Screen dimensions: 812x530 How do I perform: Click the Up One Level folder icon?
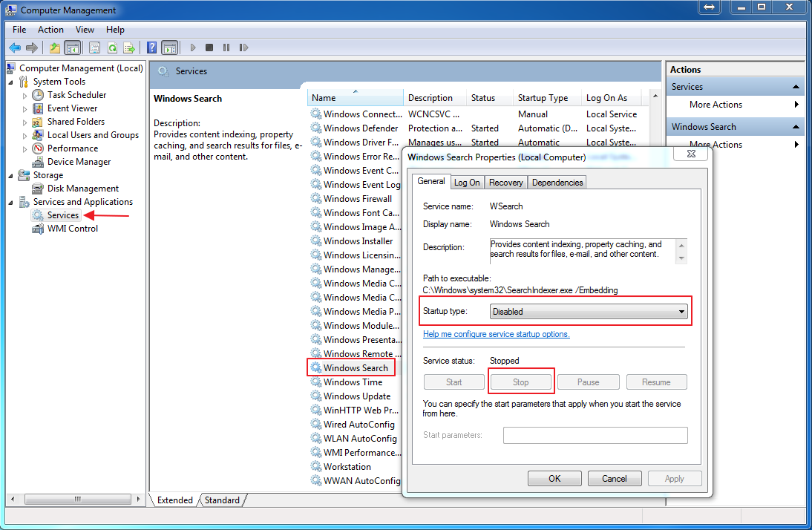54,48
